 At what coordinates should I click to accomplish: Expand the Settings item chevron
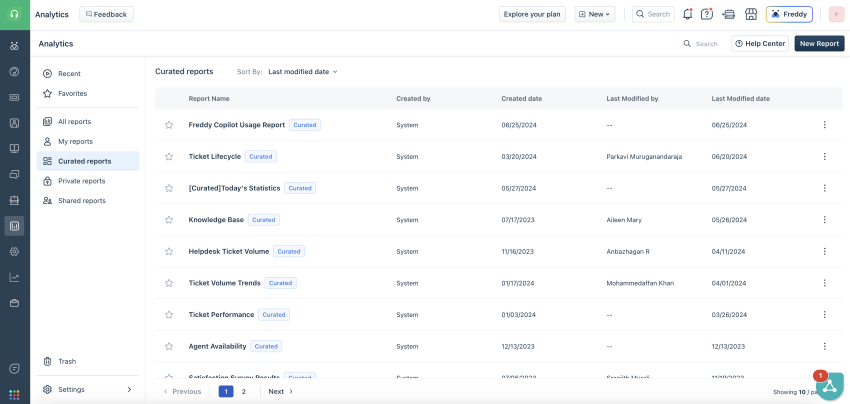pyautogui.click(x=129, y=389)
